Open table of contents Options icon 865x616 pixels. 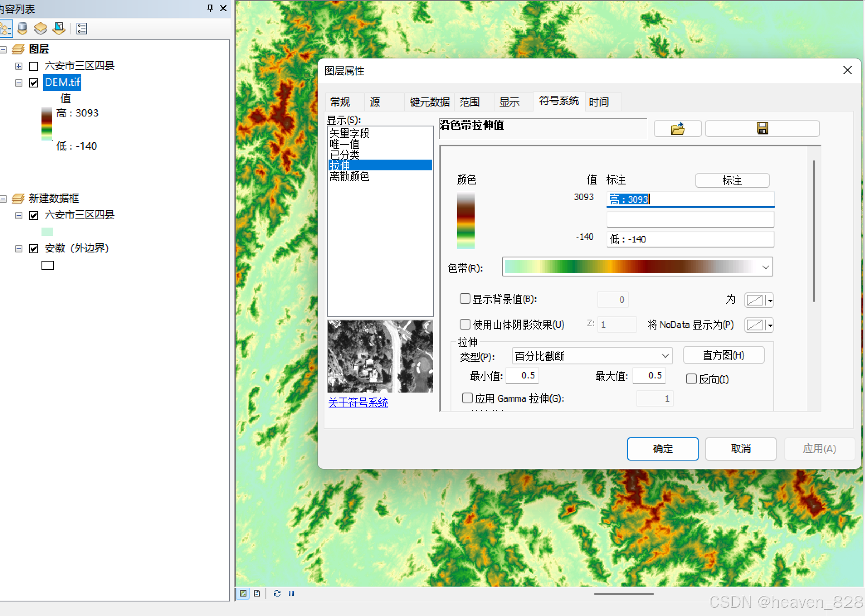[x=82, y=29]
